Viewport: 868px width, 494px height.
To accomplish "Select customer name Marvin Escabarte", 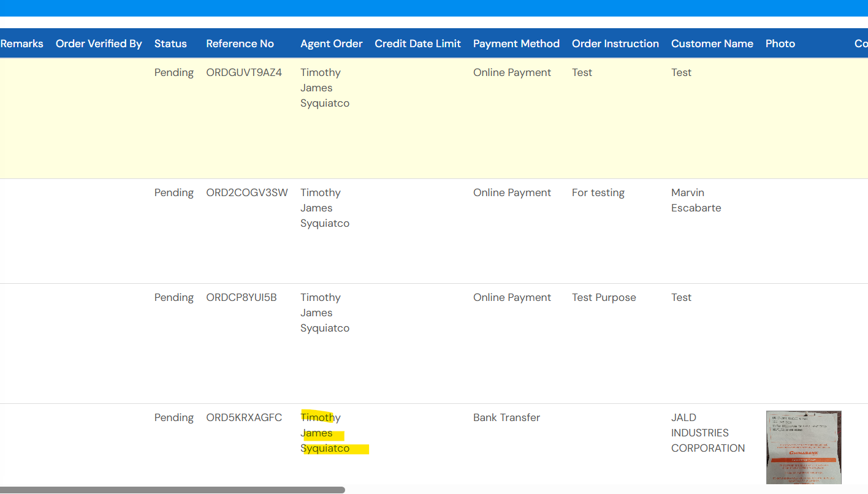I will coord(696,200).
